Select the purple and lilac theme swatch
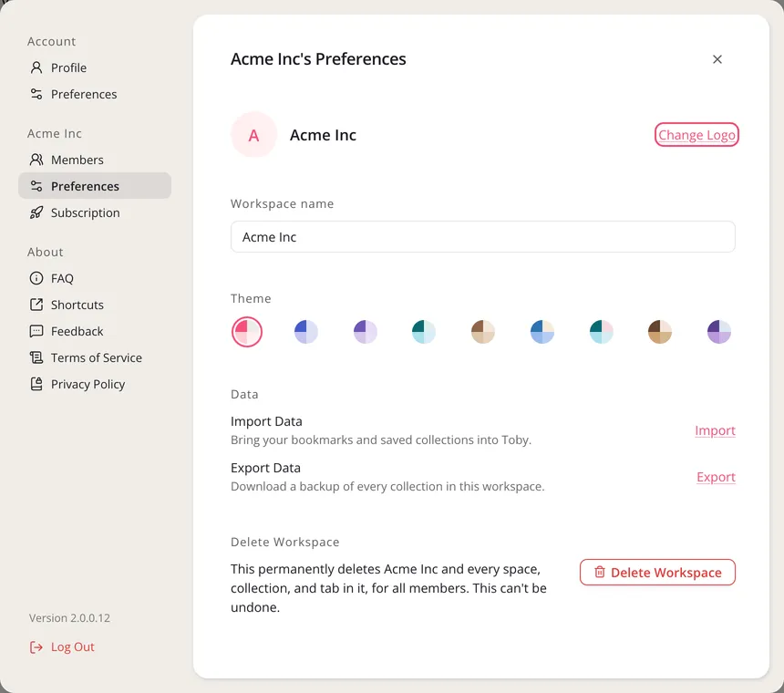Image resolution: width=784 pixels, height=693 pixels. (365, 332)
